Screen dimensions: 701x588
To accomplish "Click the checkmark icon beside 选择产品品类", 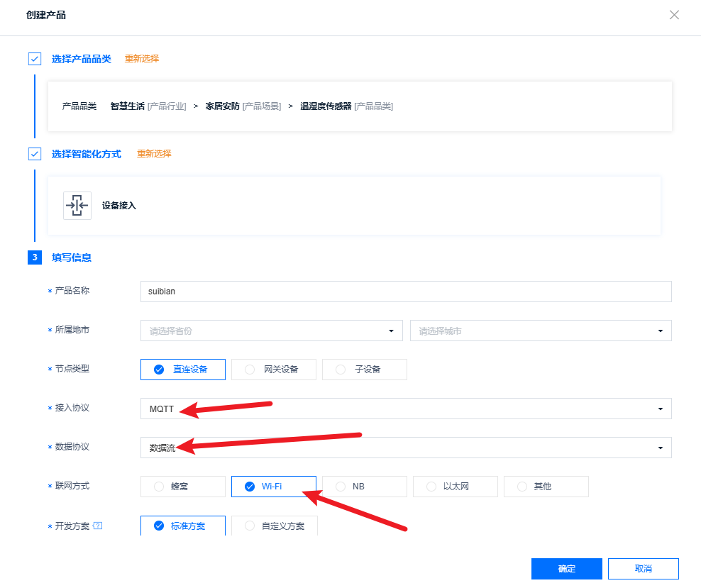I will [35, 59].
